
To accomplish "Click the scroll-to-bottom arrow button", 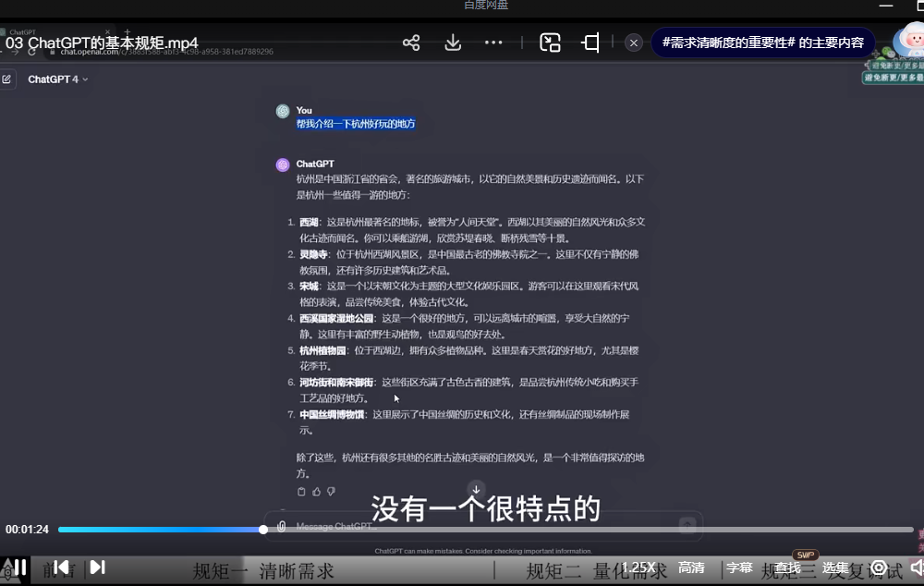I will [476, 489].
